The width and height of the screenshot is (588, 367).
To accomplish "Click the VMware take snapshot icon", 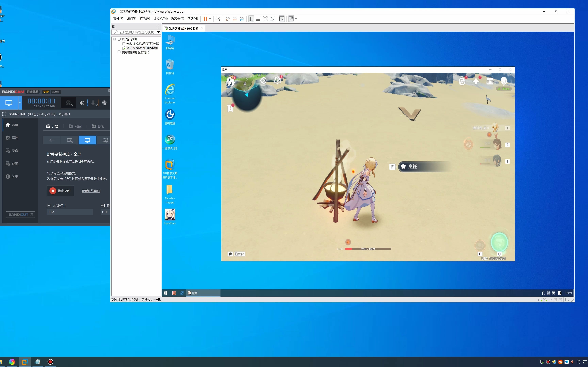I will (x=227, y=19).
